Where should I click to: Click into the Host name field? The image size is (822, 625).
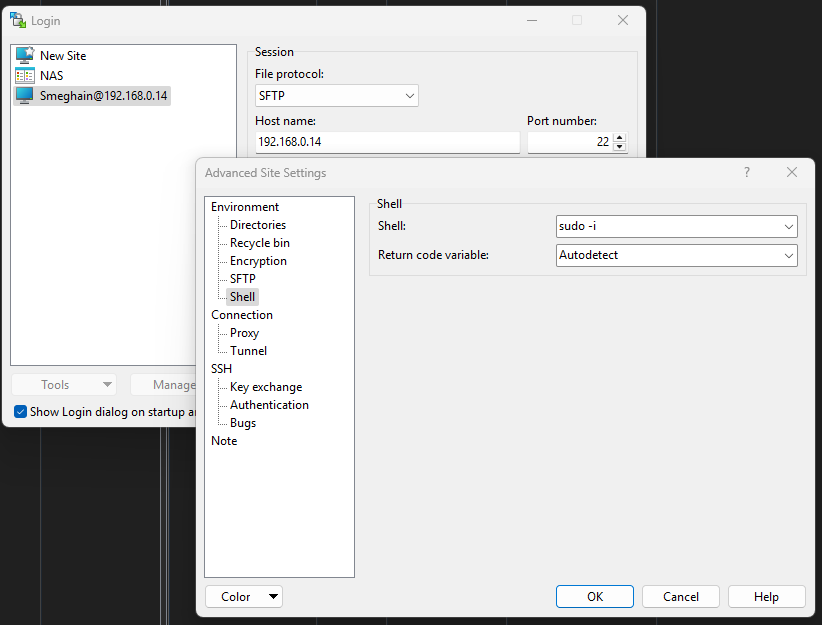coord(387,142)
